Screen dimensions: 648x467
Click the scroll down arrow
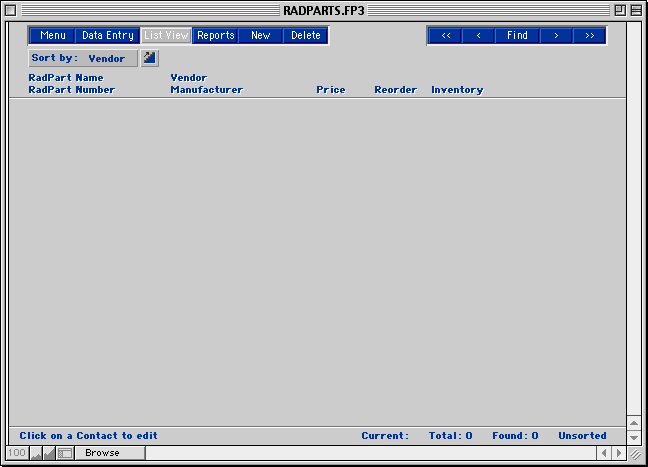pyautogui.click(x=634, y=438)
